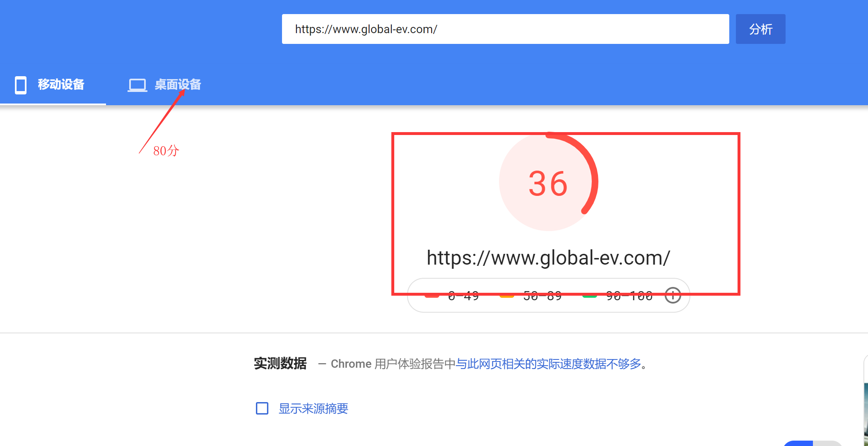
Task: Click the circular score gauge showing 36
Action: pos(548,182)
